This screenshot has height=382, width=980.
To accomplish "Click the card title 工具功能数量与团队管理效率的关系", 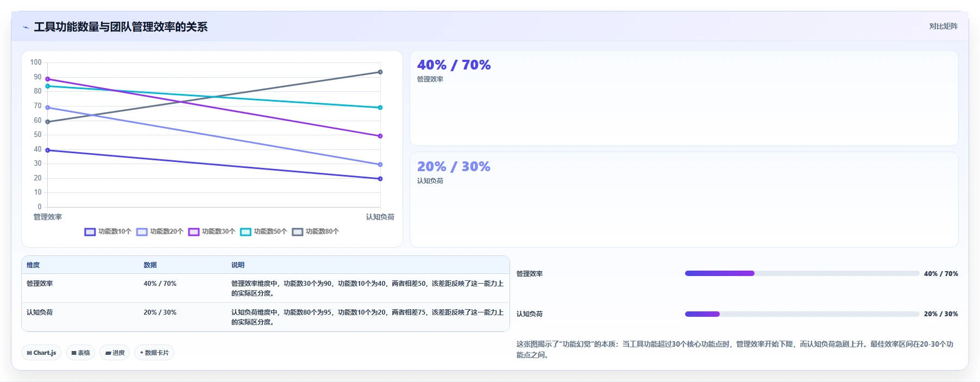I will coord(121,27).
